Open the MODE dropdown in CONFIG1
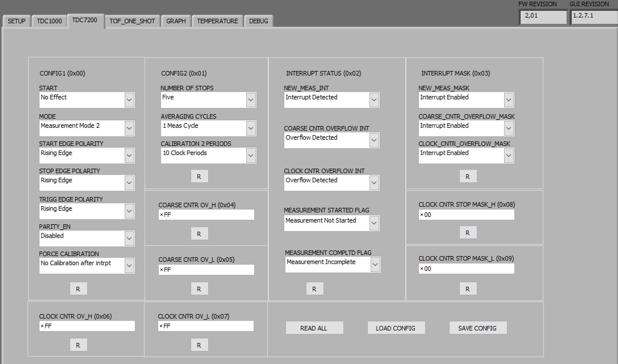The width and height of the screenshot is (618, 364). click(129, 128)
